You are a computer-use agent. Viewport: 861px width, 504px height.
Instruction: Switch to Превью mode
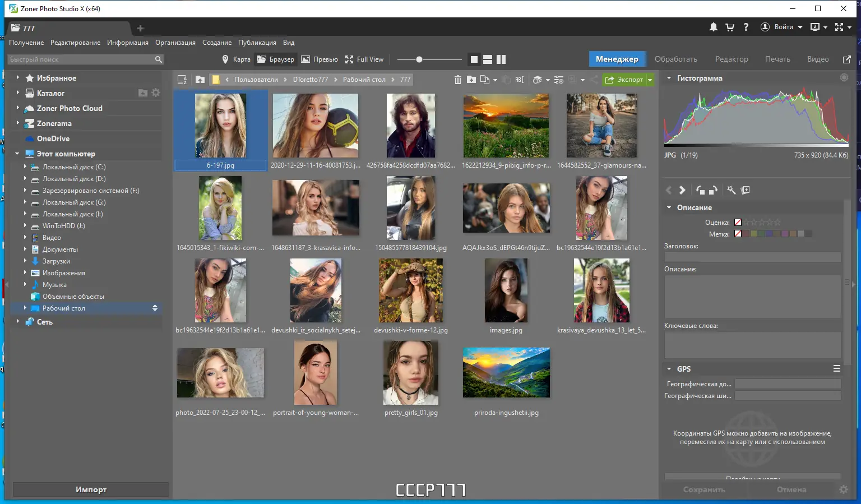tap(320, 59)
